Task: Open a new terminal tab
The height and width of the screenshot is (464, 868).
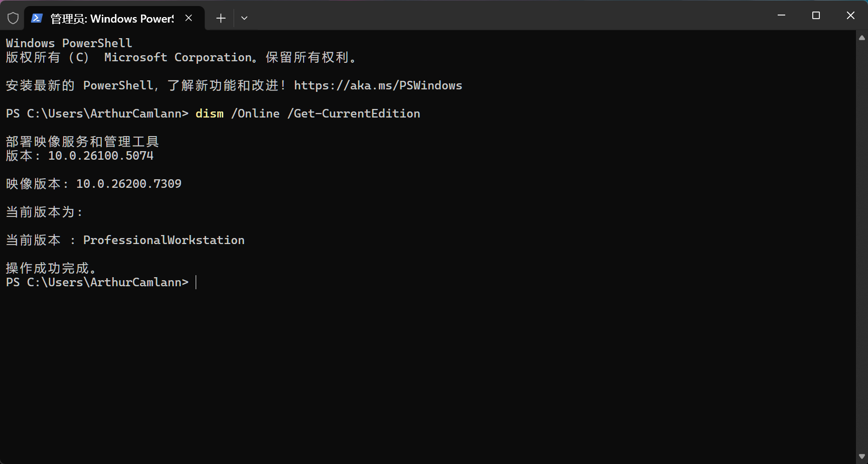Action: (x=221, y=18)
